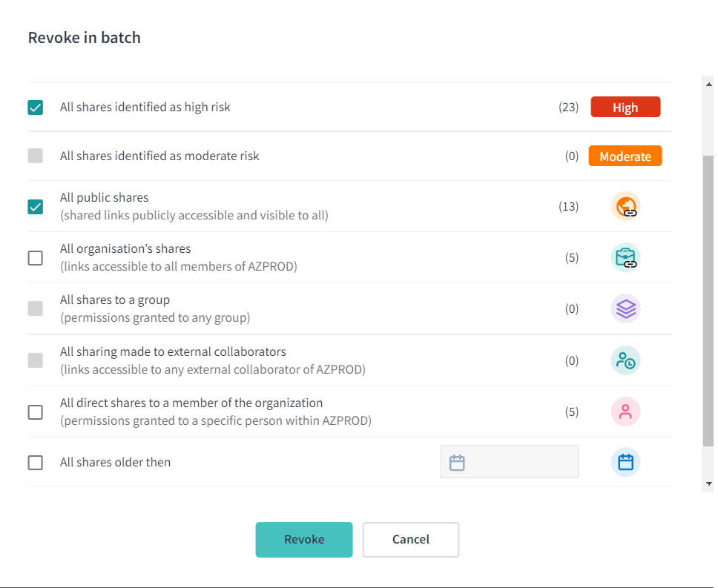Click the scrollbar up arrow
The image size is (718, 588).
[709, 85]
